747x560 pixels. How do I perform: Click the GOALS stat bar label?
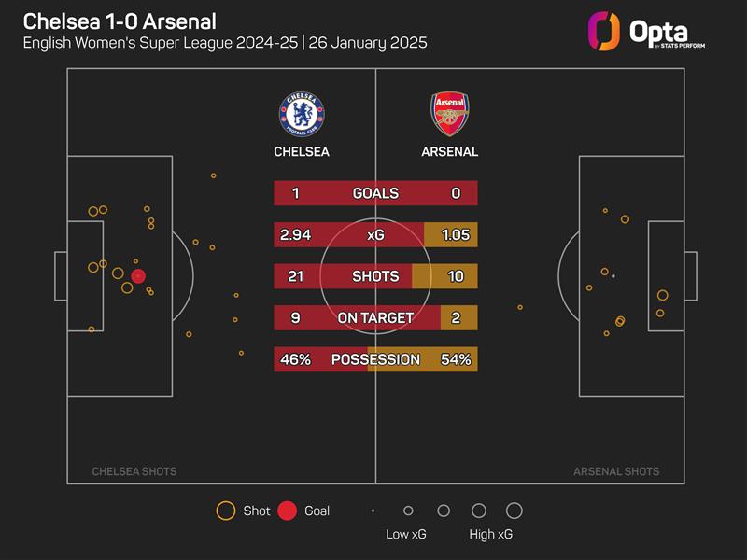[x=375, y=193]
